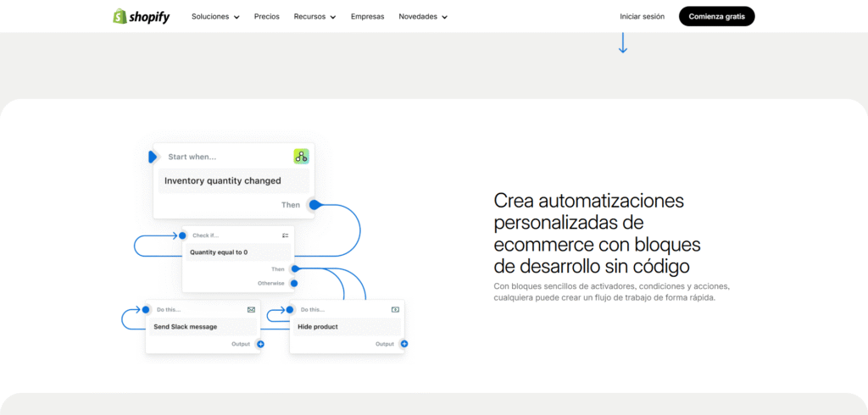Click Output plus on Send Slack message

click(261, 344)
